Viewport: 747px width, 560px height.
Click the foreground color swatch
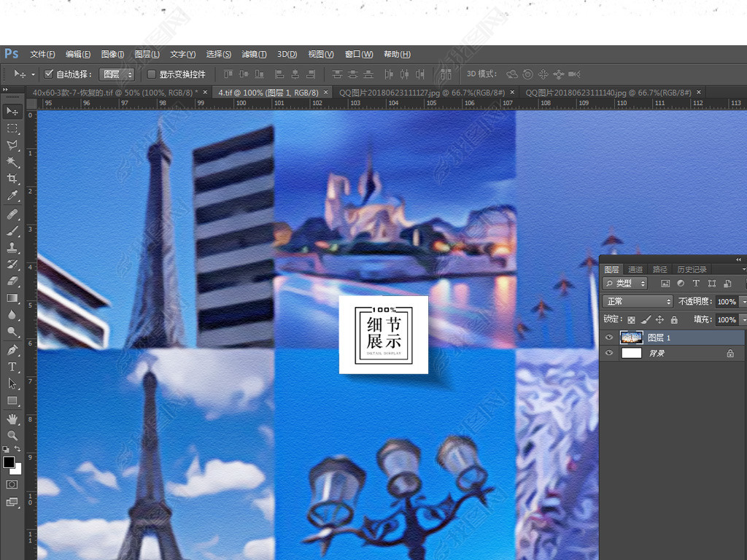pos(9,462)
